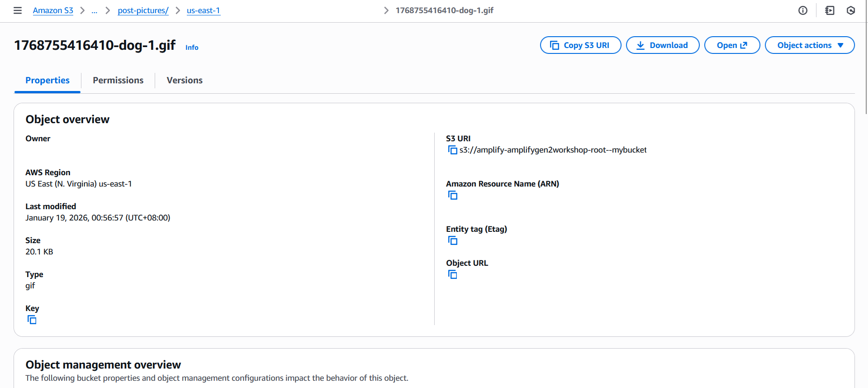Navigate to us-east-1 breadcrumb link
Viewport: 868px width, 388px height.
click(204, 10)
